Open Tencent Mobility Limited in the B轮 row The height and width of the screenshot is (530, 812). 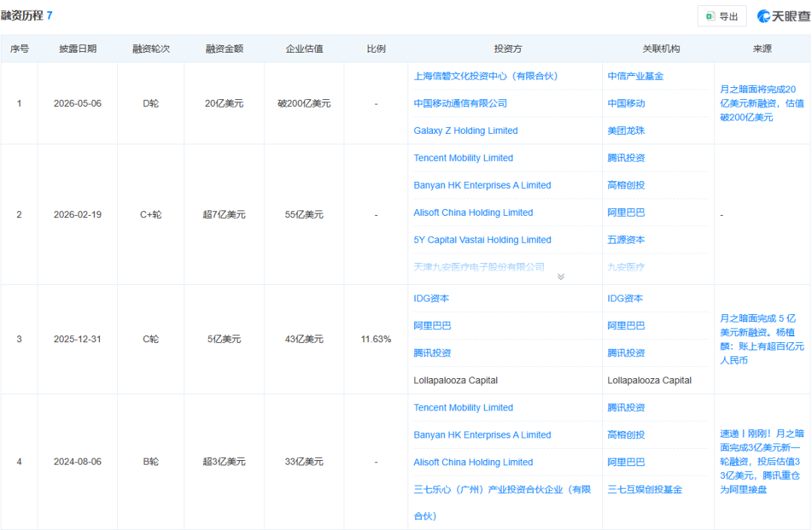(x=463, y=408)
